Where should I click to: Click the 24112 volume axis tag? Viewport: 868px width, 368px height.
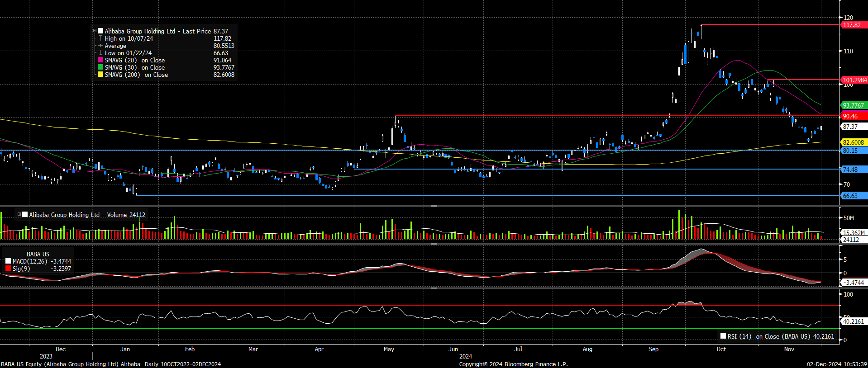click(854, 240)
